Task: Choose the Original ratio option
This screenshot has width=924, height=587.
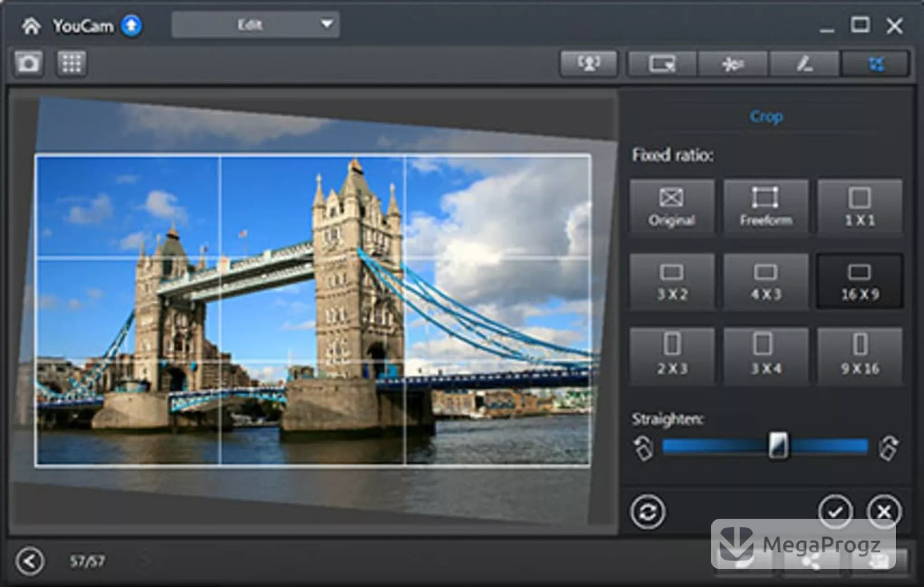Action: [x=672, y=207]
